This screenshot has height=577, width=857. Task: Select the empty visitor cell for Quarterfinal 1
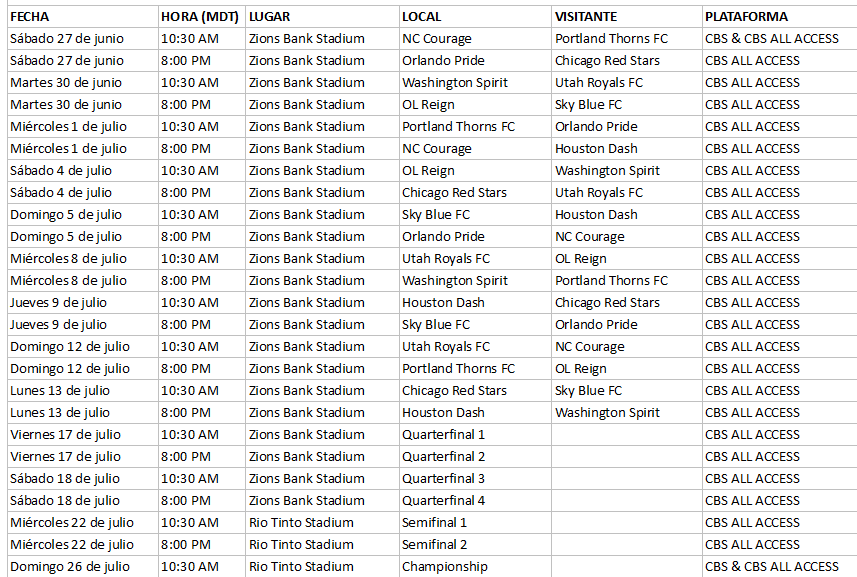coord(627,434)
